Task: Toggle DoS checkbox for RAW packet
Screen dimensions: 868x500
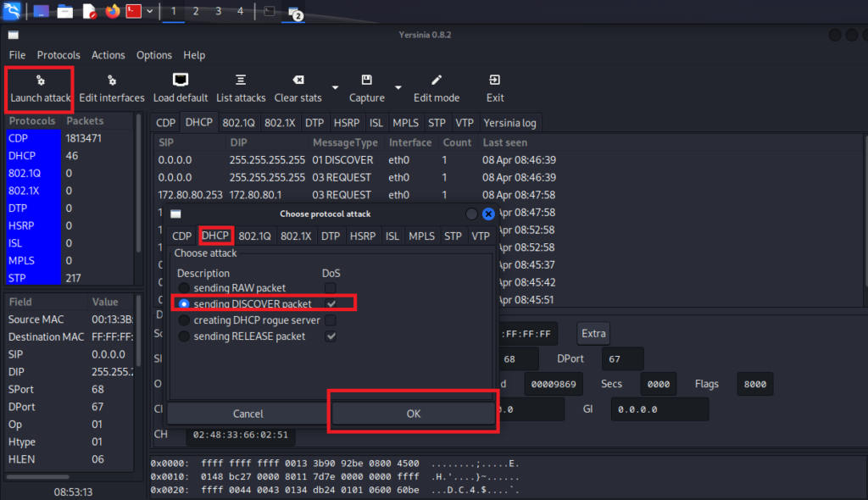Action: click(x=331, y=288)
